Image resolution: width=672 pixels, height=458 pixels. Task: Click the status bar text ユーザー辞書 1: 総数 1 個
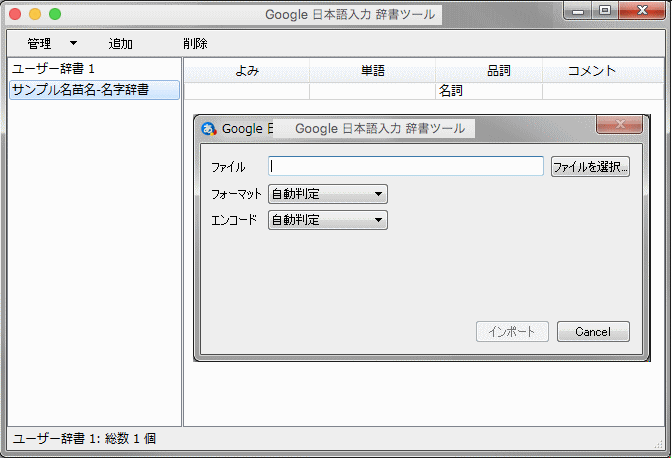pyautogui.click(x=84, y=438)
